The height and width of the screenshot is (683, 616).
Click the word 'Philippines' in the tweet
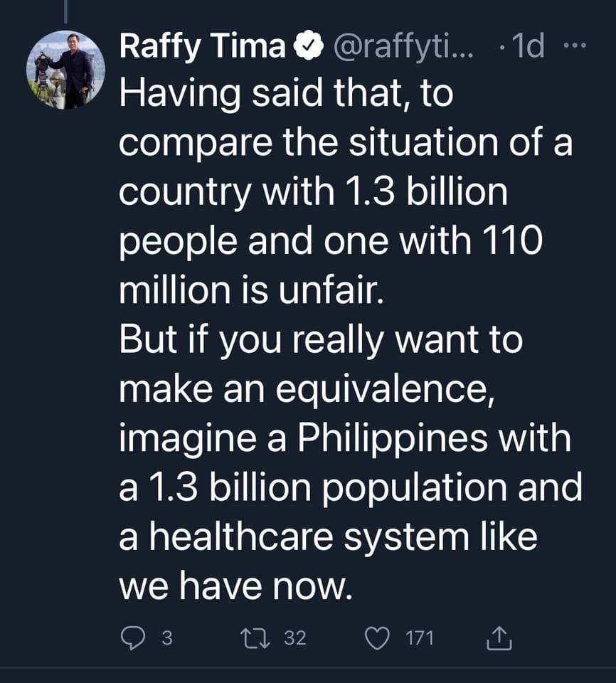[392, 440]
